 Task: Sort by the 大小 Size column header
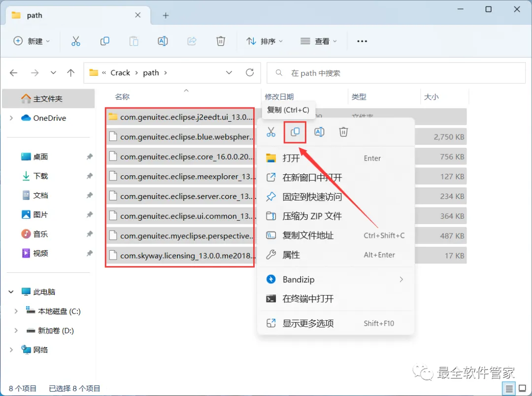click(x=431, y=97)
